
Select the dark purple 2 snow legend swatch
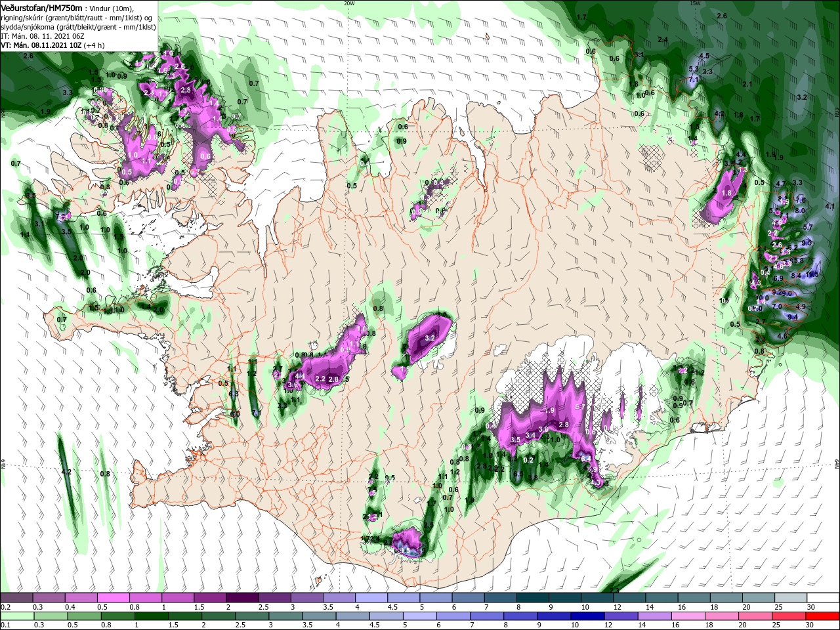tap(242, 598)
